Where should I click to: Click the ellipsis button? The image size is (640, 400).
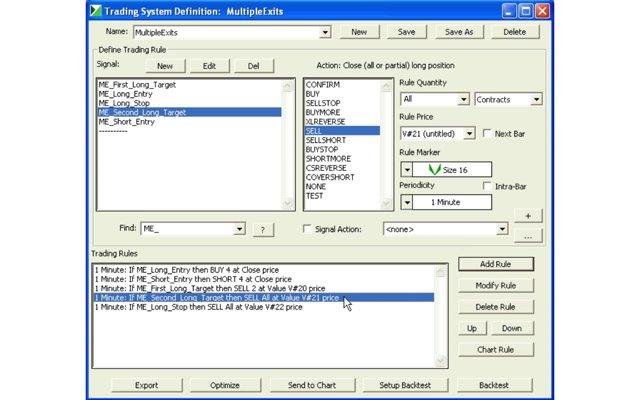coord(528,236)
